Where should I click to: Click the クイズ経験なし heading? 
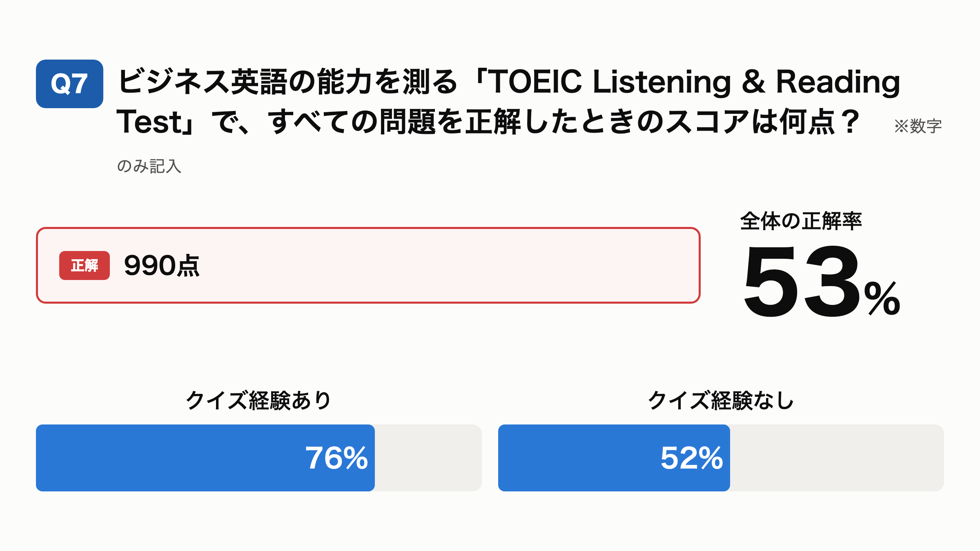tap(721, 400)
